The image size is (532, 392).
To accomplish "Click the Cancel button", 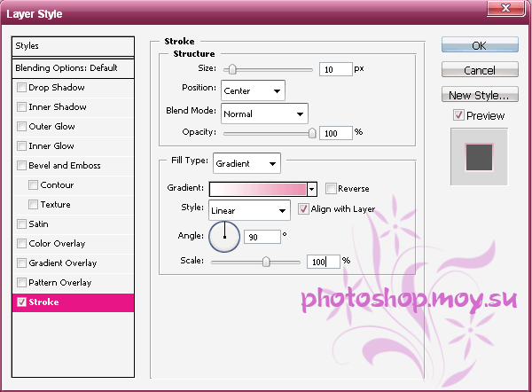I will pyautogui.click(x=480, y=69).
